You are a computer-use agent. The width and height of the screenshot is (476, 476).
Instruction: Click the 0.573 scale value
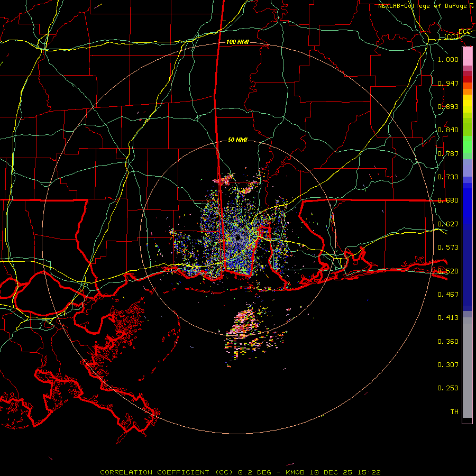pos(448,248)
